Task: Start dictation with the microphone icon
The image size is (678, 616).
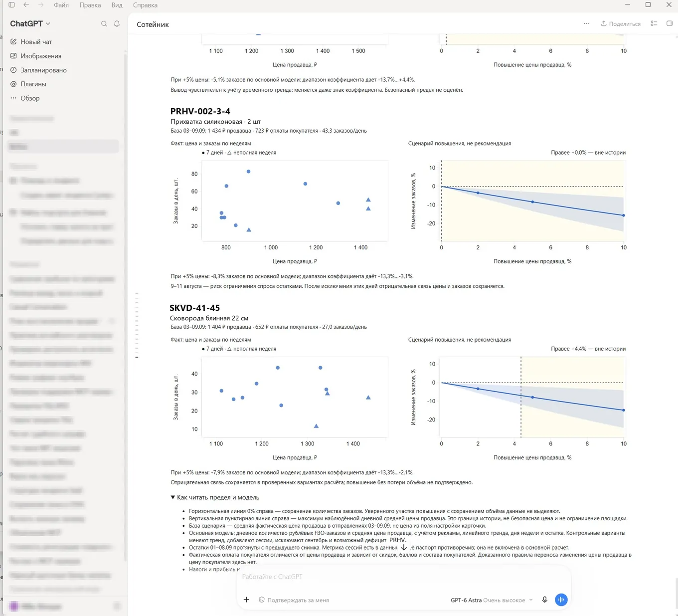Action: (x=545, y=600)
